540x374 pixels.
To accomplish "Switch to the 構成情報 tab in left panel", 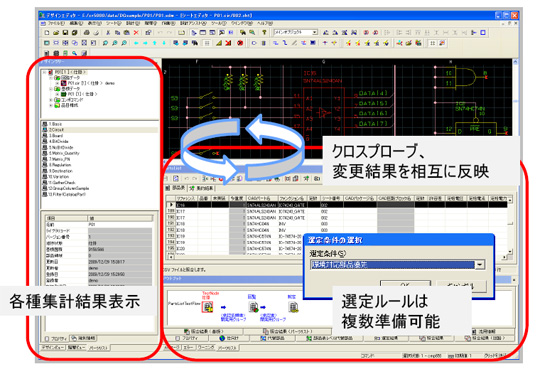I will coord(83,338).
